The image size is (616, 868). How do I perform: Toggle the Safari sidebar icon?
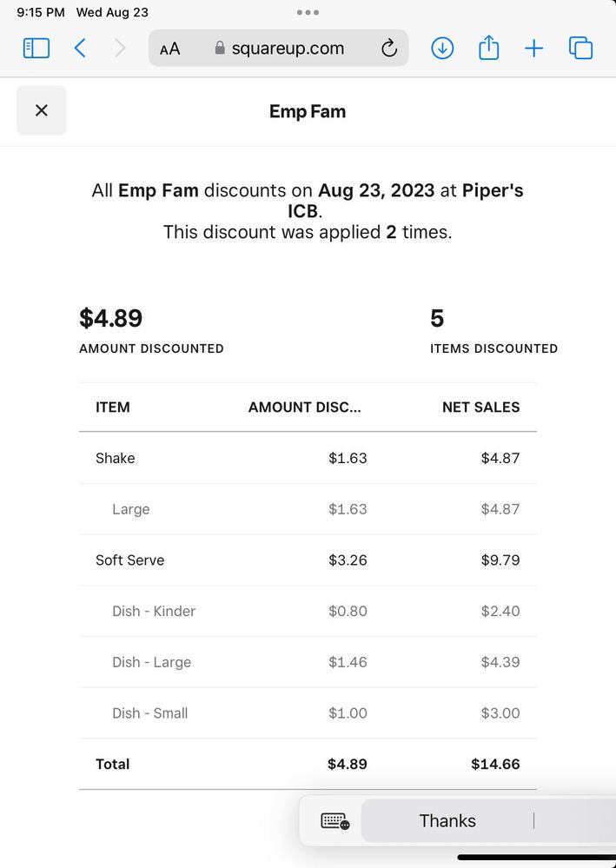(36, 49)
